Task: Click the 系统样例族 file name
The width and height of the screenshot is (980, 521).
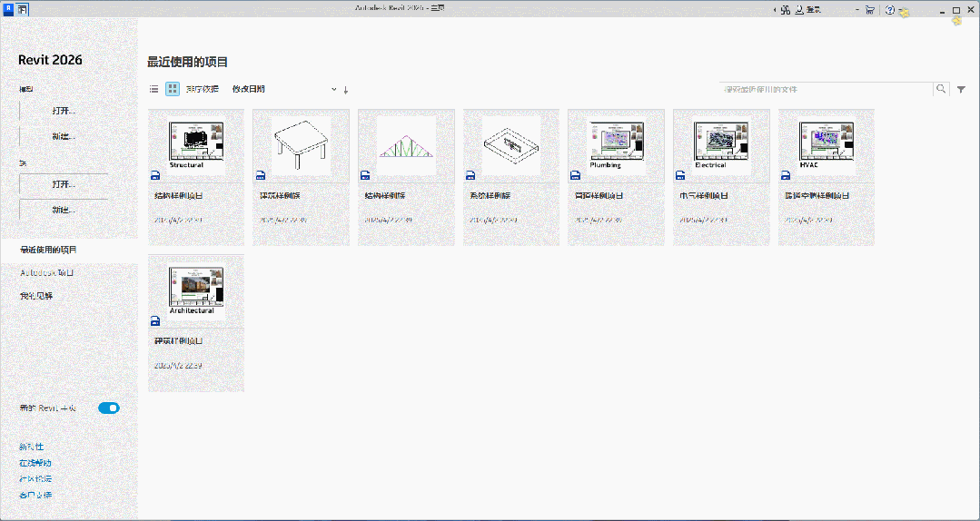Action: pos(490,195)
